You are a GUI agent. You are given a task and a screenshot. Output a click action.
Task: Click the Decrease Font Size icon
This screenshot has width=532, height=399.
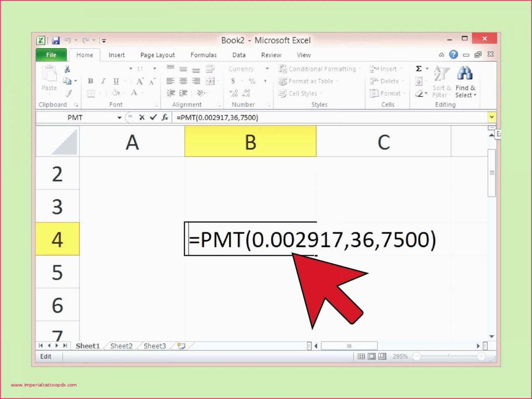(x=152, y=81)
